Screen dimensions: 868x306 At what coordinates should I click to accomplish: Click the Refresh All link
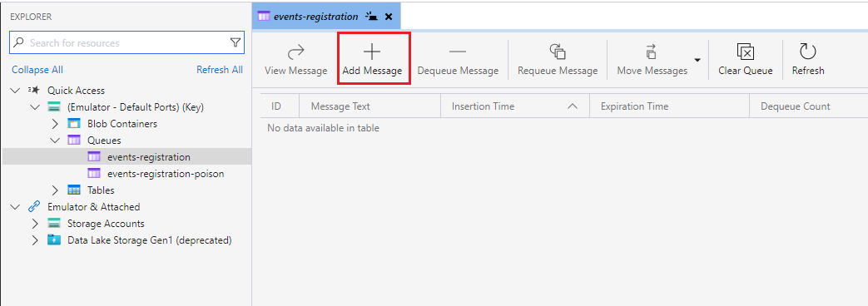click(x=220, y=70)
